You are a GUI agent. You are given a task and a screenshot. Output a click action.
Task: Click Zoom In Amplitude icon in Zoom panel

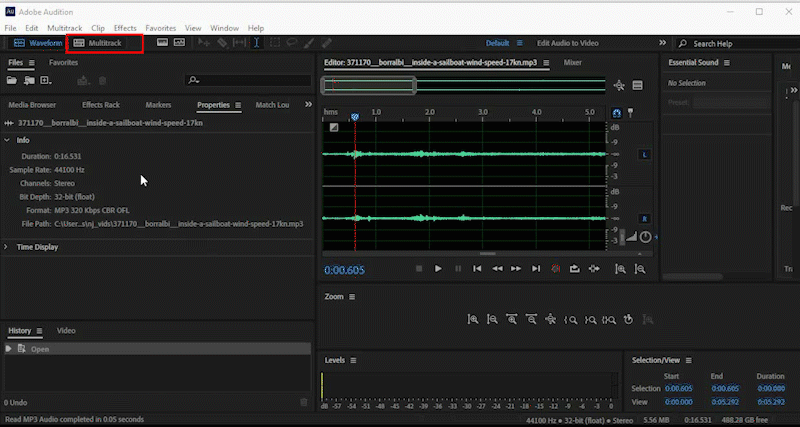[473, 320]
